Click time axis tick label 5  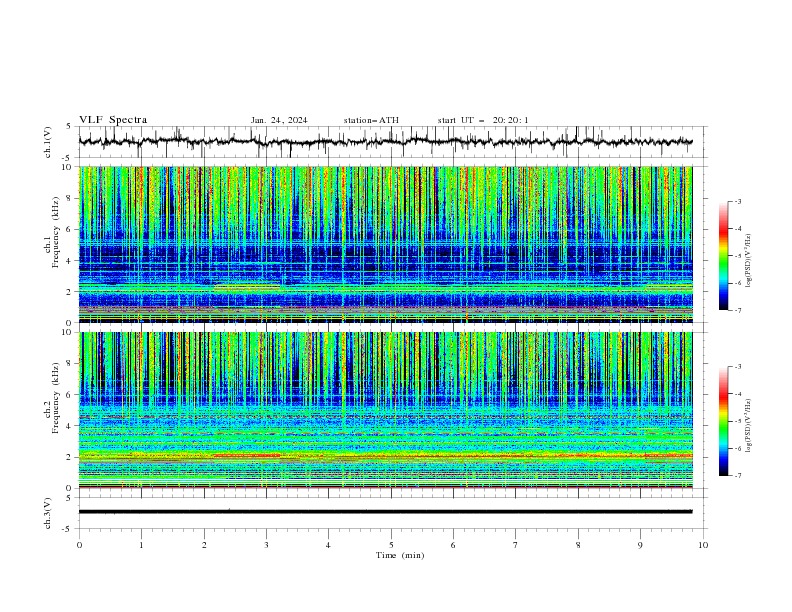(391, 545)
